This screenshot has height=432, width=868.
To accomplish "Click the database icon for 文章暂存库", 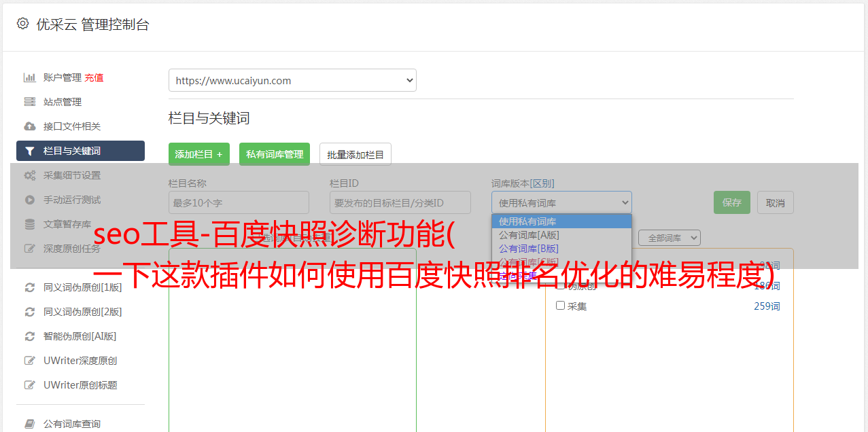I will 30,224.
